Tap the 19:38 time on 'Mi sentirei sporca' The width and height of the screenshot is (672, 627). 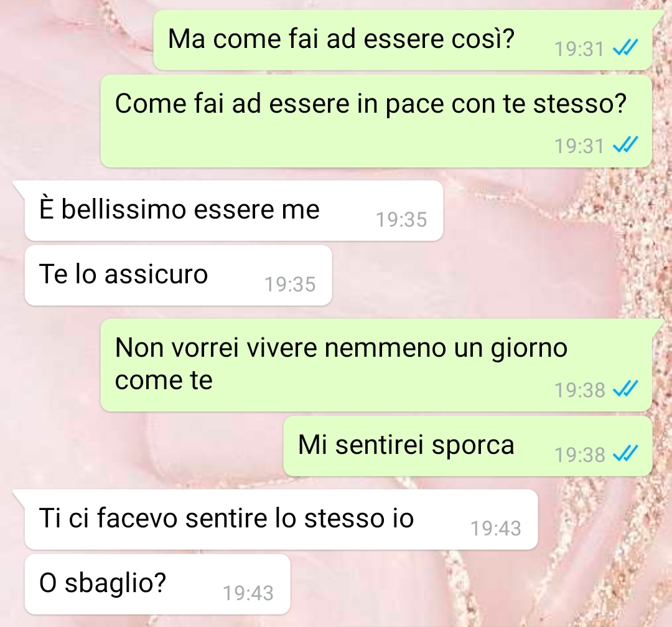coord(579,455)
